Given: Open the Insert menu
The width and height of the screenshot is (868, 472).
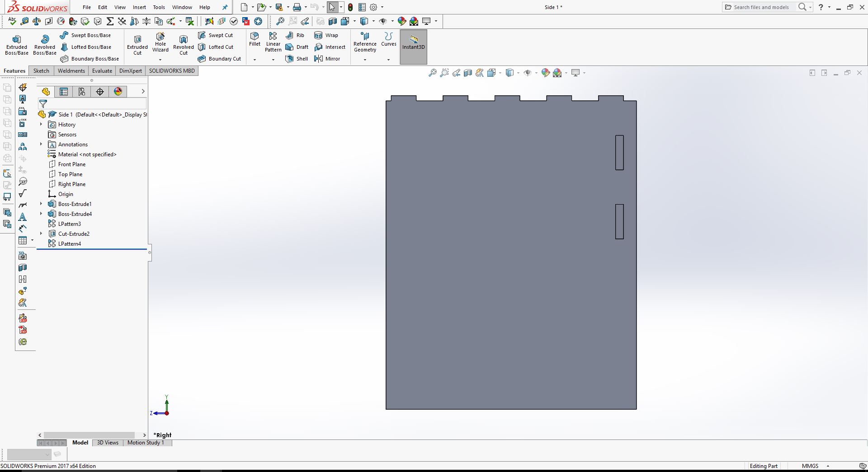Looking at the screenshot, I should (139, 7).
